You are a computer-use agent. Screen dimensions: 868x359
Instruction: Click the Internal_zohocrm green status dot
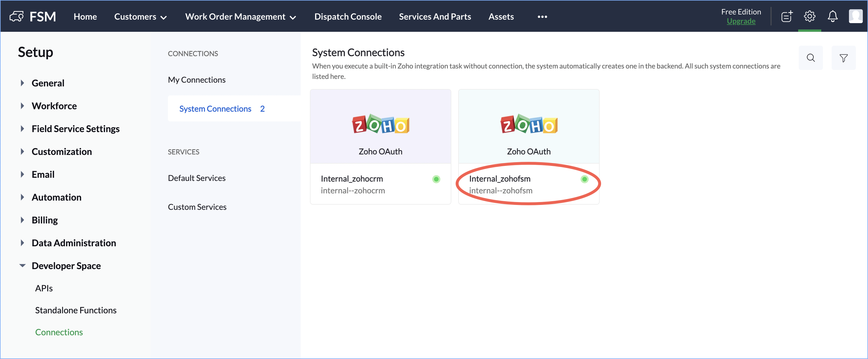click(436, 179)
